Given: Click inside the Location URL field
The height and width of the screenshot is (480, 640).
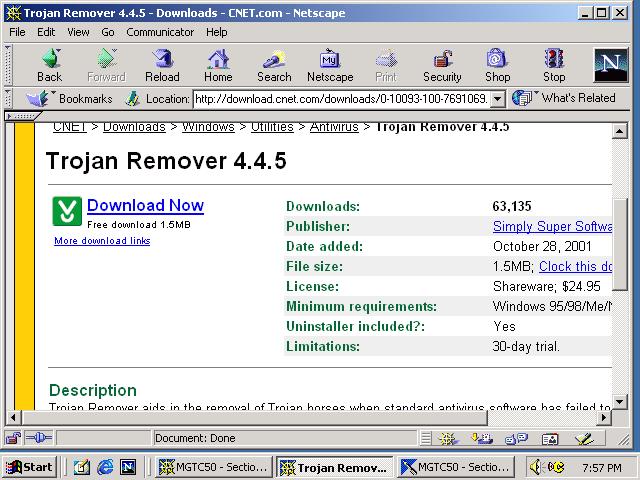Looking at the screenshot, I should click(x=341, y=99).
